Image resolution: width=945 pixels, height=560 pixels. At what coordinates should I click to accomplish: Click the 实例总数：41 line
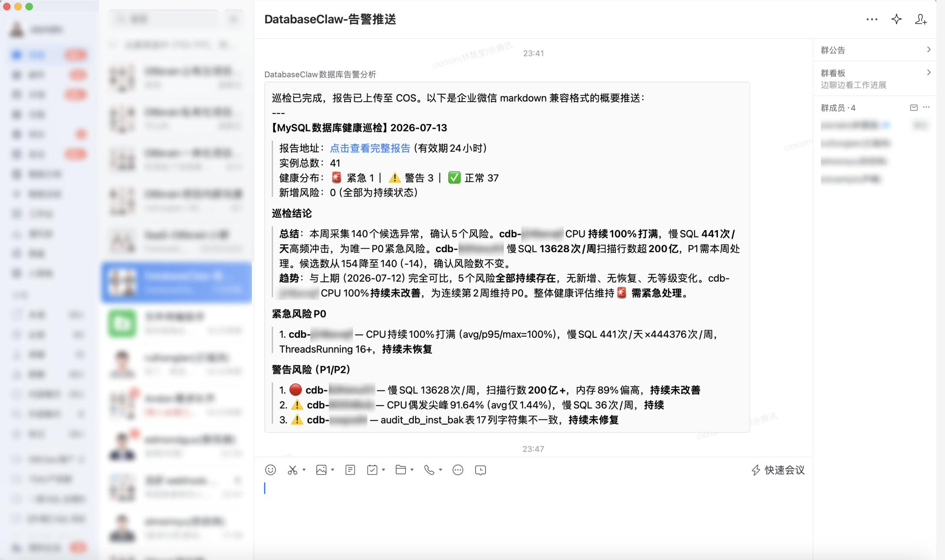[310, 163]
